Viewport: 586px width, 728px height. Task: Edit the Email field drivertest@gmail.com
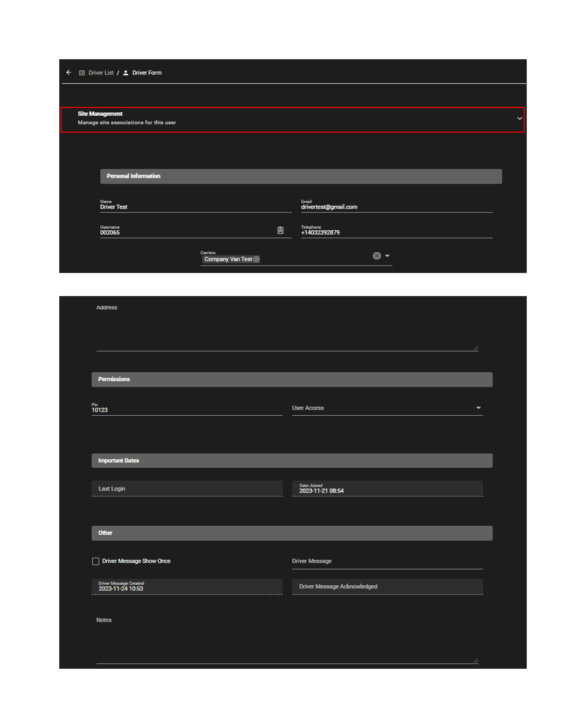pyautogui.click(x=396, y=206)
